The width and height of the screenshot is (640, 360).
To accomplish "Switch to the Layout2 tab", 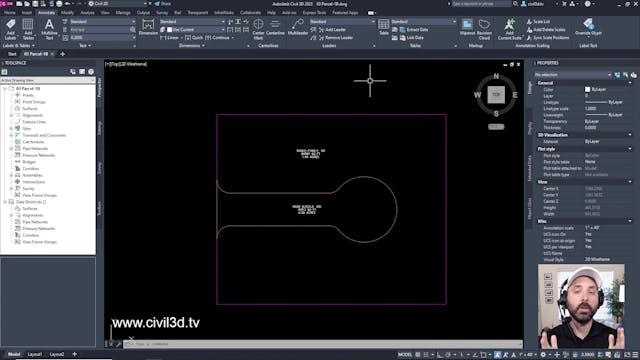I will tap(57, 354).
